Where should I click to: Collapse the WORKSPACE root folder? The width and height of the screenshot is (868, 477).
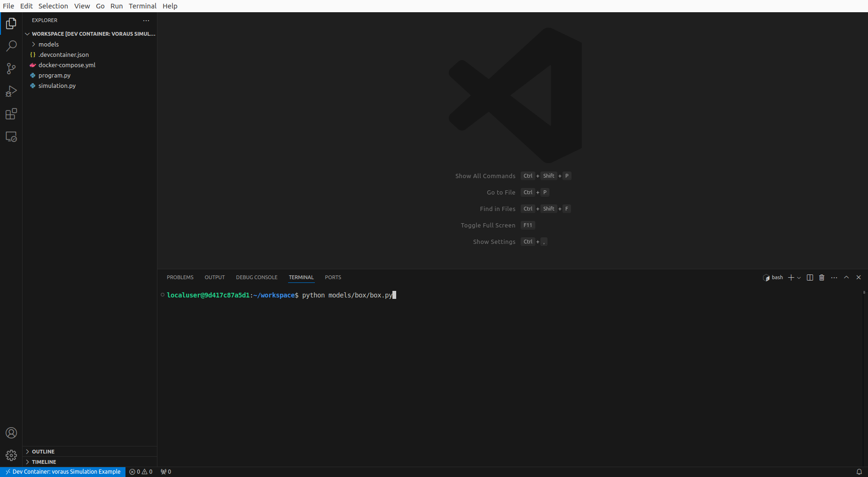click(x=89, y=34)
